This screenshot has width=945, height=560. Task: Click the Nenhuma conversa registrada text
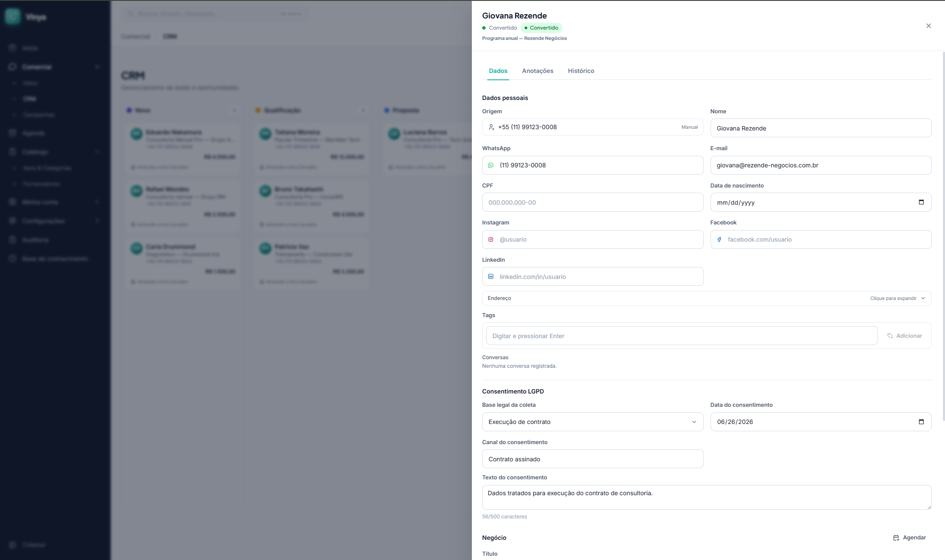point(519,366)
